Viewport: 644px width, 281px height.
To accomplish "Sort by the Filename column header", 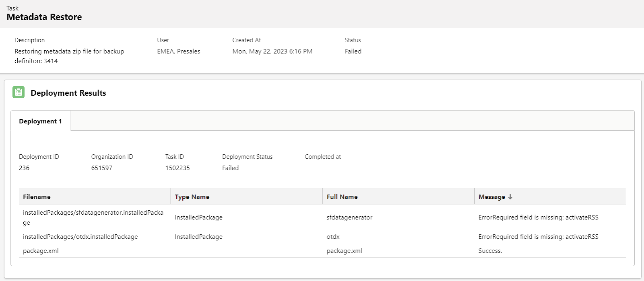I will pos(37,197).
